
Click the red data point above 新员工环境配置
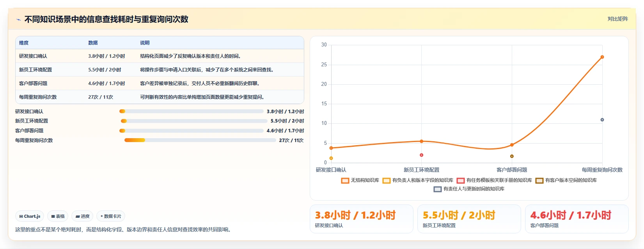pos(422,155)
